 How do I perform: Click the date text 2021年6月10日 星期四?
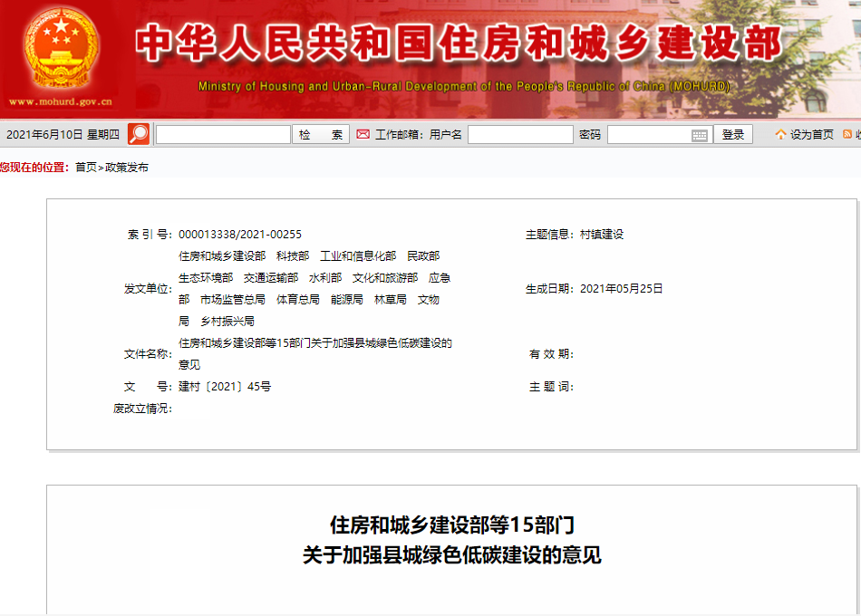63,134
